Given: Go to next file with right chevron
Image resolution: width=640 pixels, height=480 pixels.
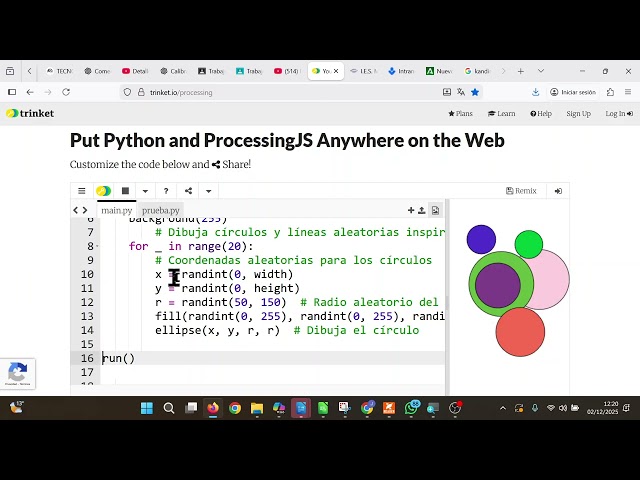Looking at the screenshot, I should 85,210.
